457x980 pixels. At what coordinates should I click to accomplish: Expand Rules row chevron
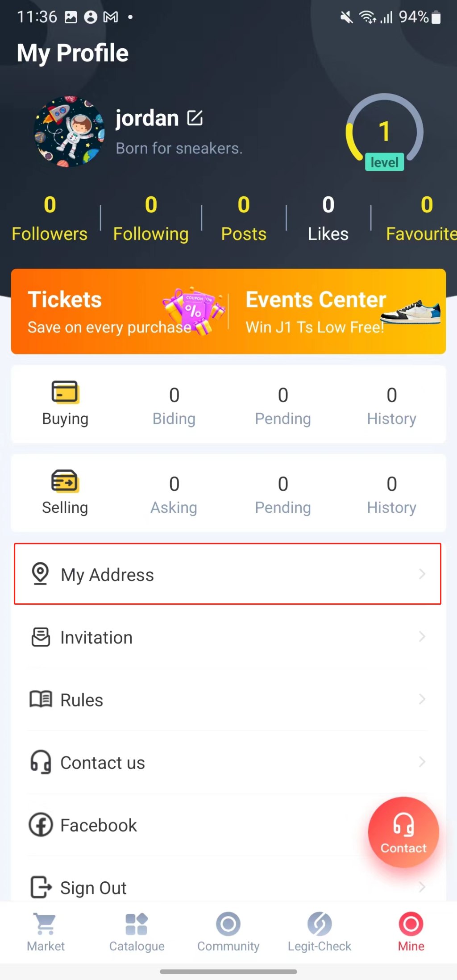click(x=422, y=699)
